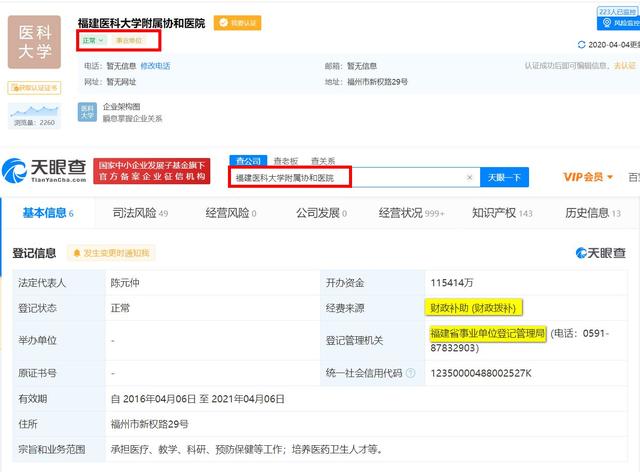Click the company name search input field

[x=345, y=177]
